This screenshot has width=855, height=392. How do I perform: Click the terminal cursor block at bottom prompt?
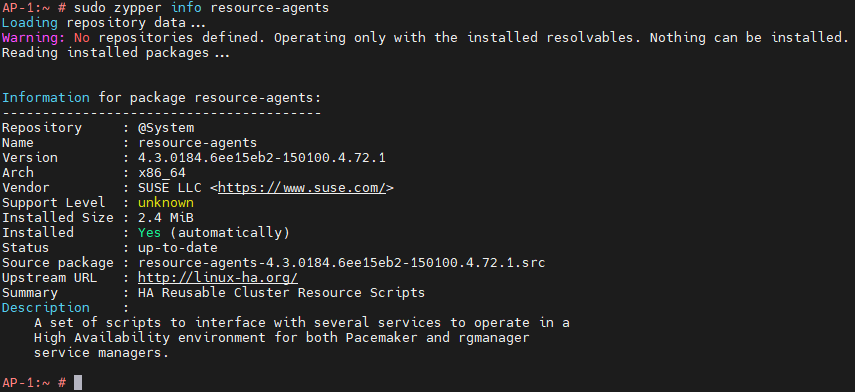click(x=78, y=383)
